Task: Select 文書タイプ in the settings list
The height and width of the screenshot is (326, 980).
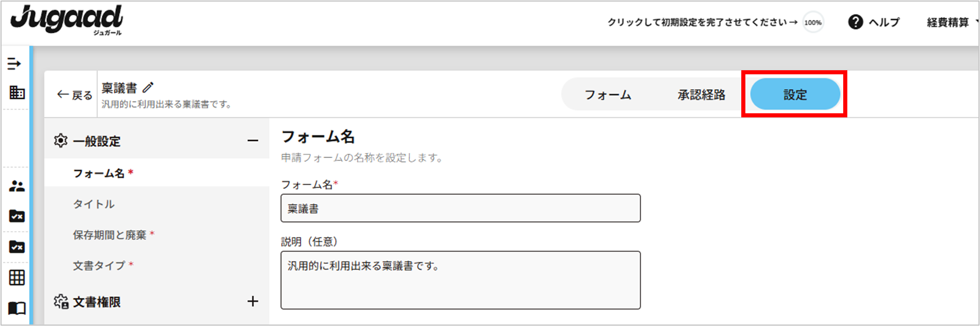Action: click(x=99, y=266)
